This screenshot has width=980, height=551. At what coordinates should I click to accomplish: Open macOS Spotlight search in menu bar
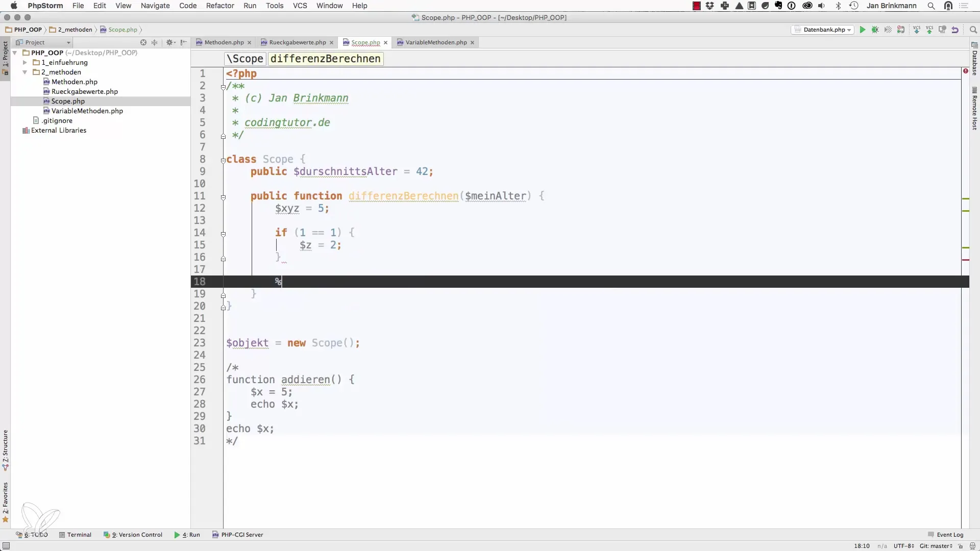click(x=931, y=6)
